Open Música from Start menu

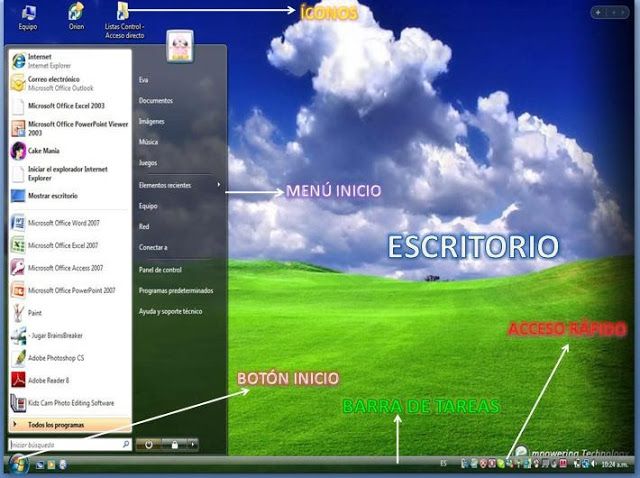coord(148,142)
